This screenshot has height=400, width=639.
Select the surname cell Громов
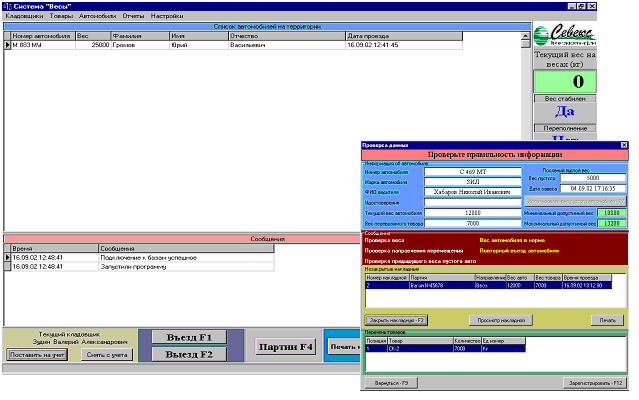pyautogui.click(x=140, y=45)
